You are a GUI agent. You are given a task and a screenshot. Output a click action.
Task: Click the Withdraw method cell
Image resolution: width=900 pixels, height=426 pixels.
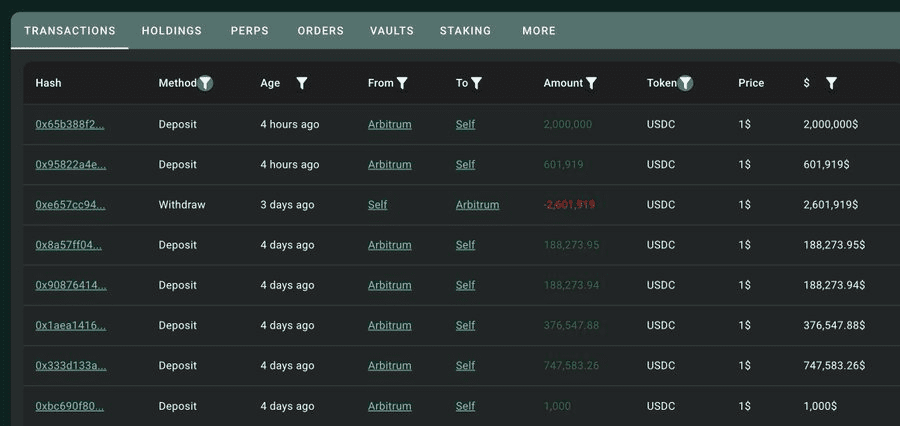pyautogui.click(x=182, y=205)
